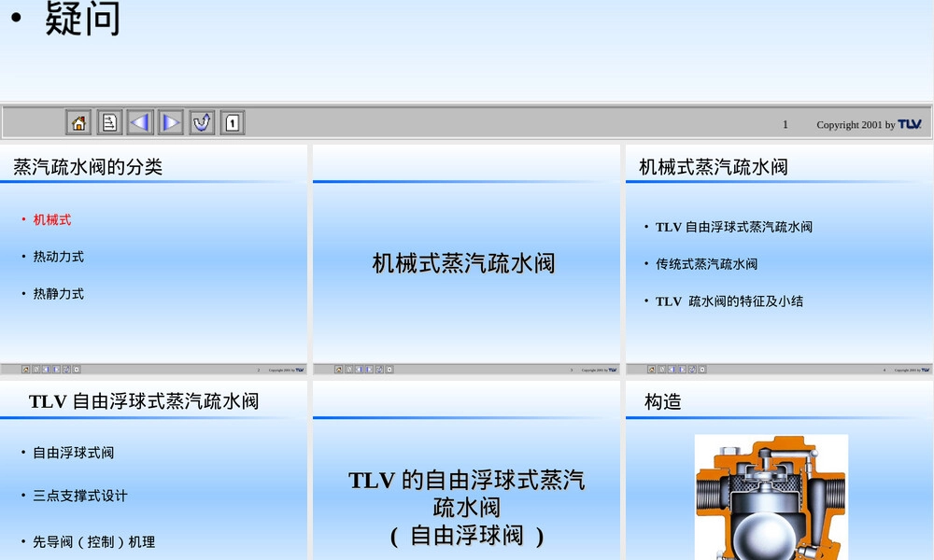Image resolution: width=934 pixels, height=560 pixels.
Task: Click the steam trap cutaway image
Action: (x=771, y=497)
